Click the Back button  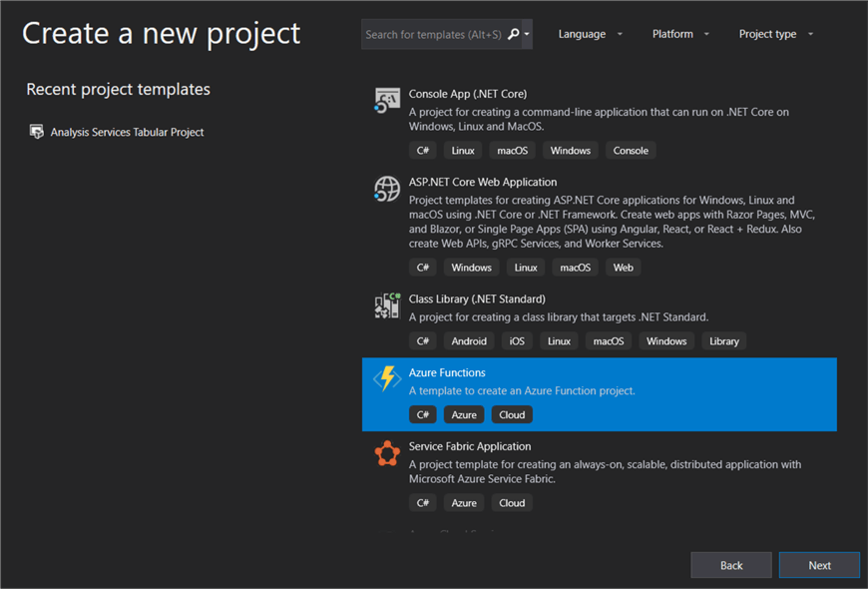pyautogui.click(x=731, y=564)
